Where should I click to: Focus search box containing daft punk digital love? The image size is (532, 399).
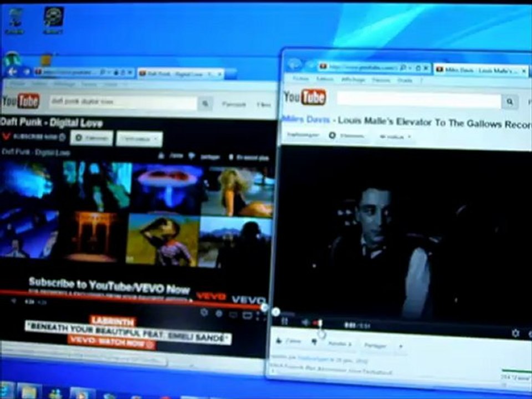(123, 102)
